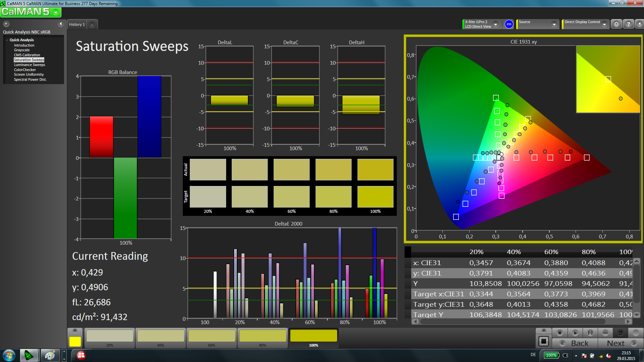Collapse the left navigation panel arrow

(61, 24)
